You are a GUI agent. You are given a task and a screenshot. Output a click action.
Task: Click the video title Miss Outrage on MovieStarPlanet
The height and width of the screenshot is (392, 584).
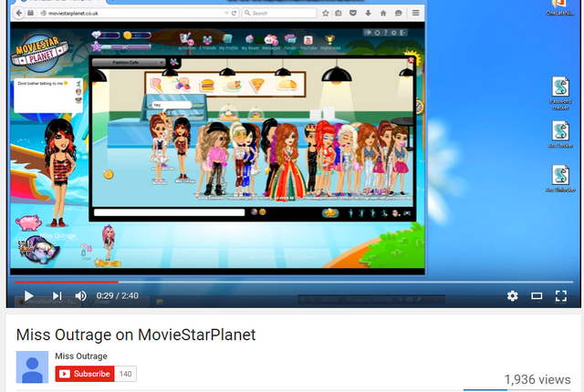click(136, 335)
